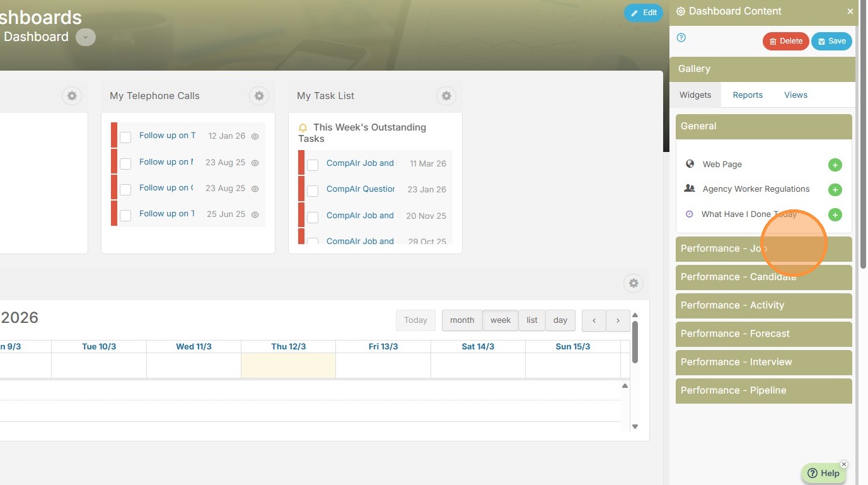Switch calendar to month view
The image size is (868, 485).
462,320
